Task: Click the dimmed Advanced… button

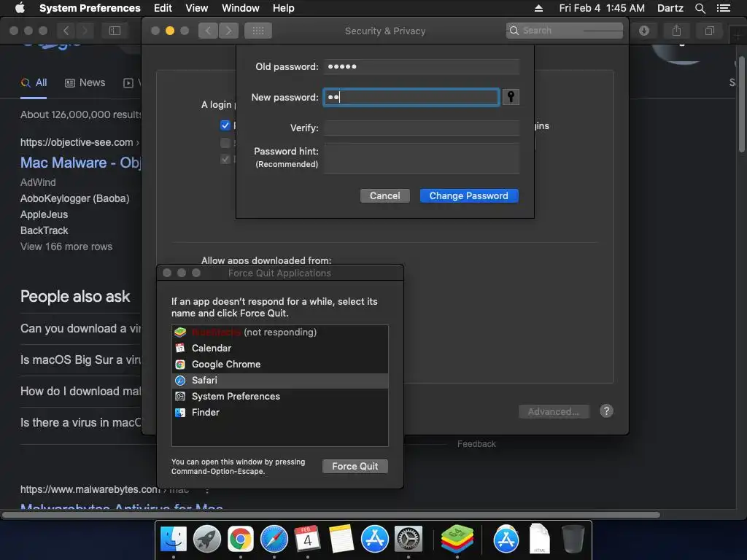Action: (554, 411)
